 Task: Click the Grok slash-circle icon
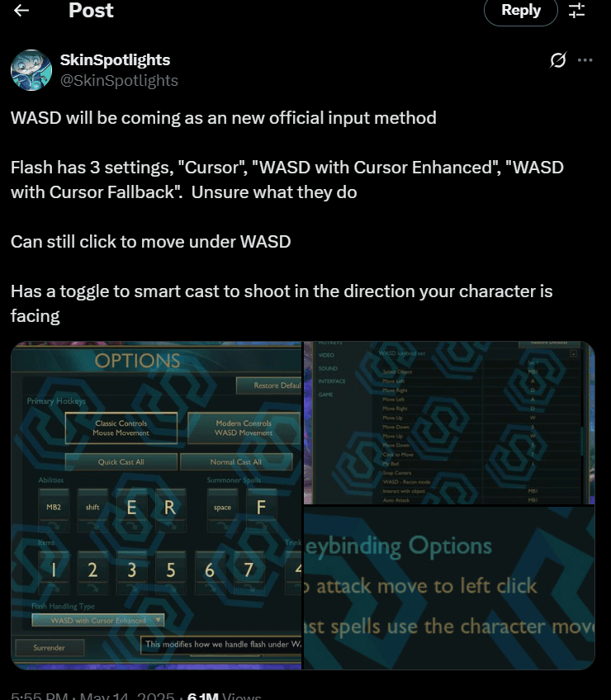coord(558,59)
